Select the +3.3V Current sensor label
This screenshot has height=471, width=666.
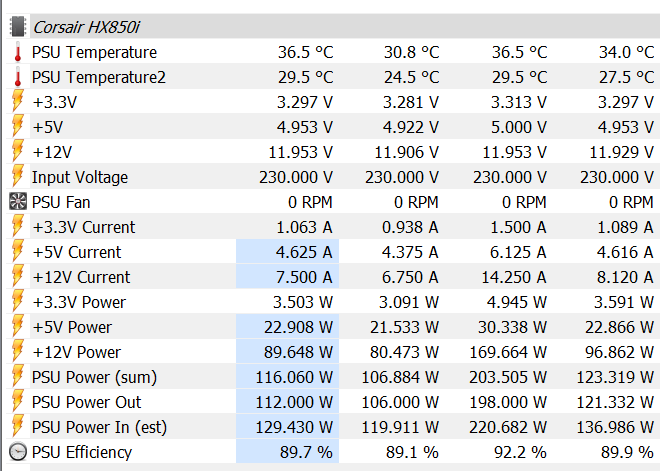click(84, 227)
